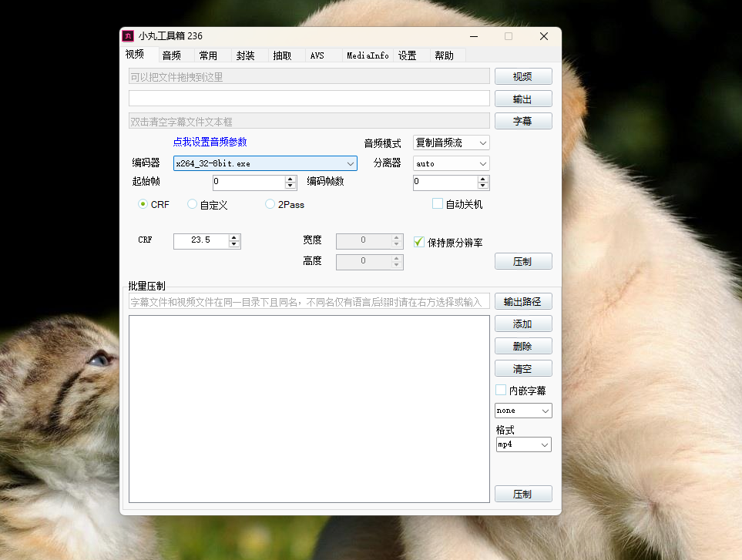The height and width of the screenshot is (560, 742).
Task: Uncheck 保持原分辨率
Action: tap(418, 241)
